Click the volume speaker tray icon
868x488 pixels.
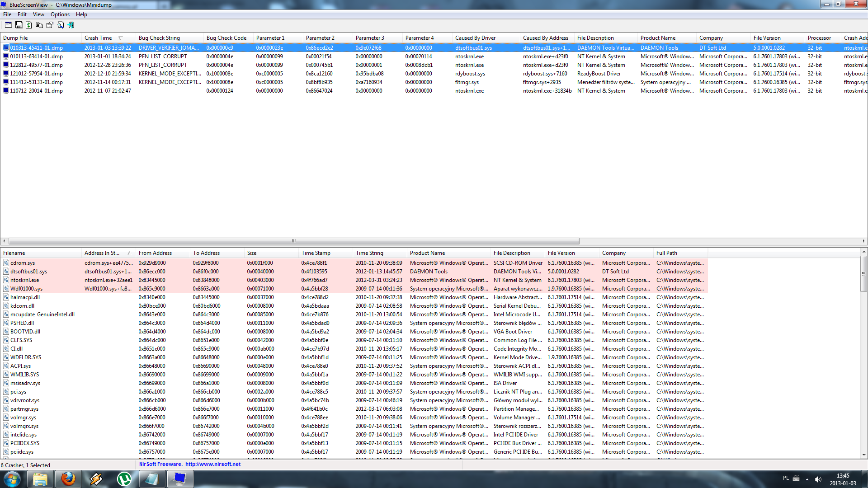pos(818,479)
